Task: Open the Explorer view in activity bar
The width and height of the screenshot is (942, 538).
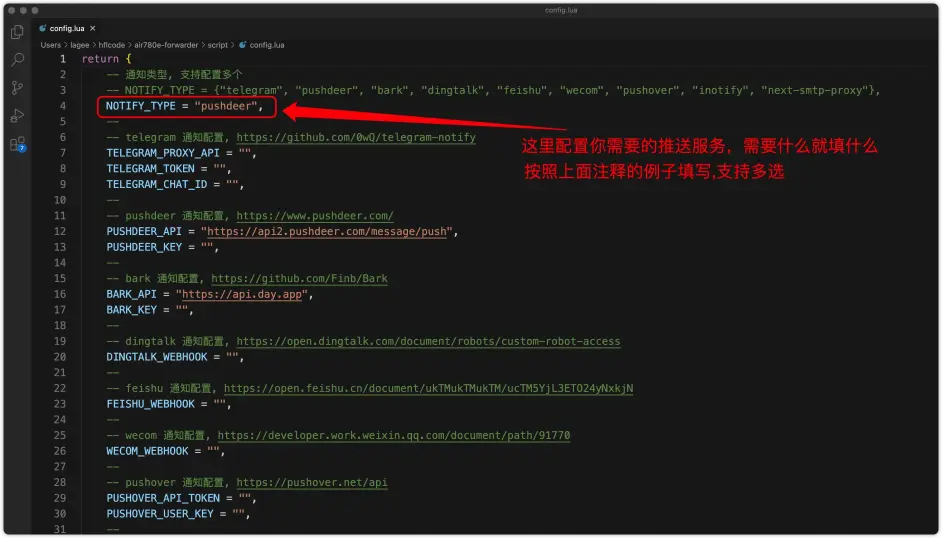Action: [x=18, y=32]
